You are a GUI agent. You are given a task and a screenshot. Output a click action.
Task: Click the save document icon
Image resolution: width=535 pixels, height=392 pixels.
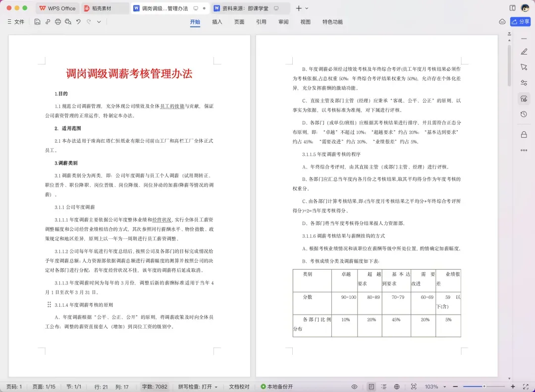click(x=38, y=22)
